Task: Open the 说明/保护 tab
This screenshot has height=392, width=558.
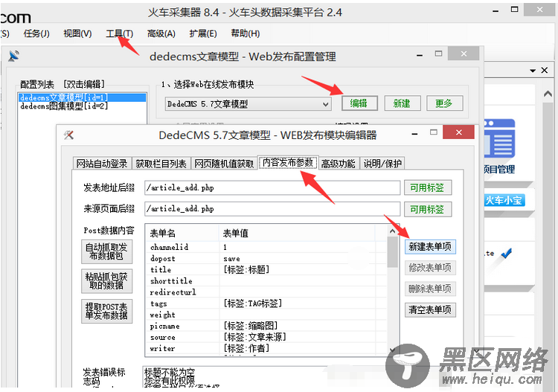Action: 382,164
